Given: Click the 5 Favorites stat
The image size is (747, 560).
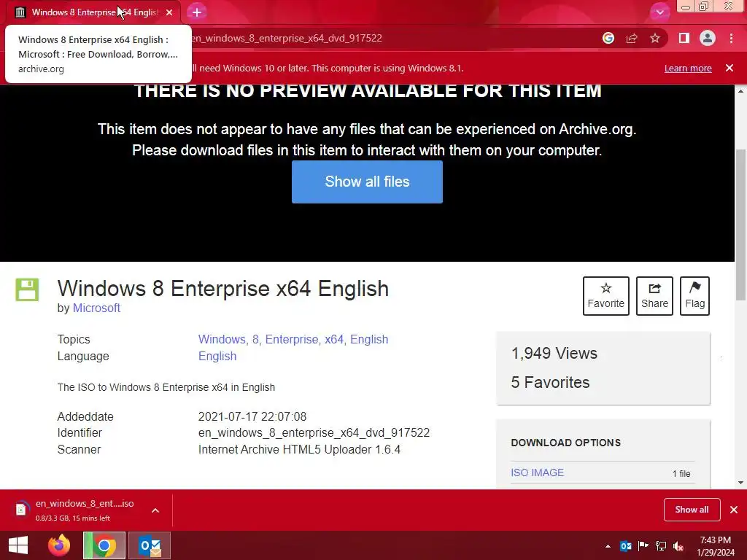Looking at the screenshot, I should point(550,382).
